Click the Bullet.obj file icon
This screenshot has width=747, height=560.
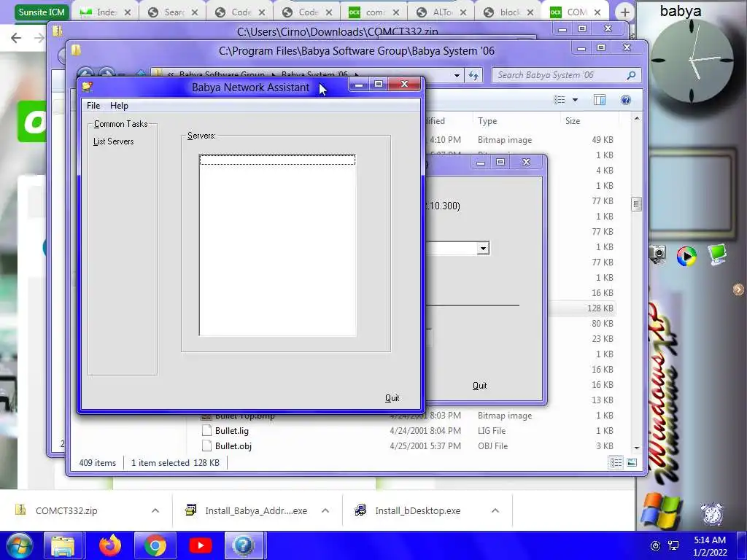(206, 446)
